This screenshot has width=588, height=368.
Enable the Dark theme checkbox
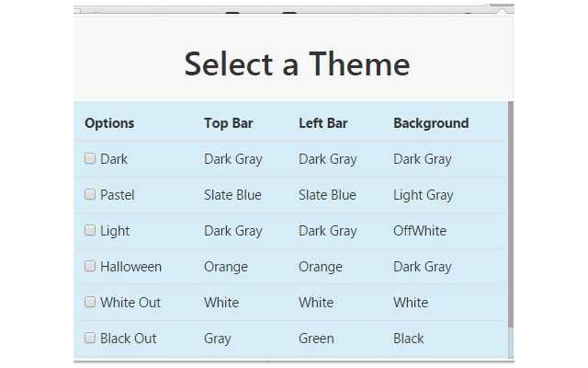pos(90,159)
